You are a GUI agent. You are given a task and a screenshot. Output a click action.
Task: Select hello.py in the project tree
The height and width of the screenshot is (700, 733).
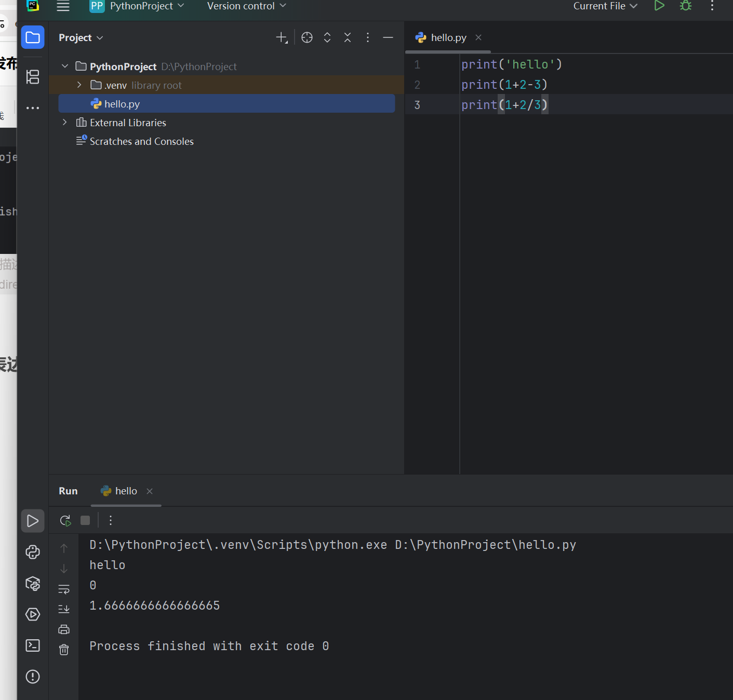(x=226, y=104)
